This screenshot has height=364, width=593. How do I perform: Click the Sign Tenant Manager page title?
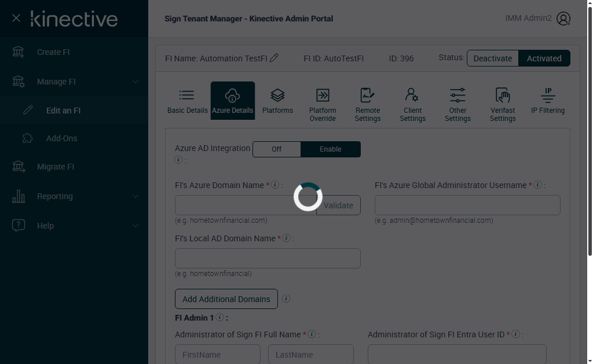(x=249, y=19)
